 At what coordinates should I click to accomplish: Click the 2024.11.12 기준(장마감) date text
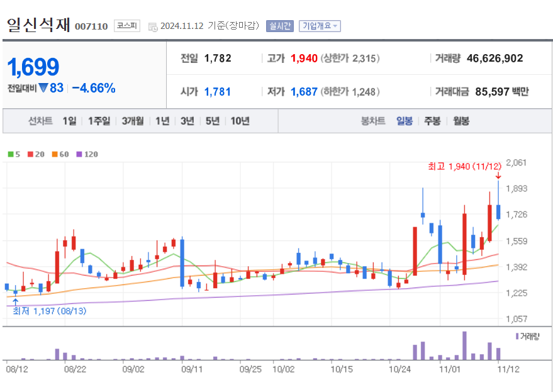[x=210, y=26]
